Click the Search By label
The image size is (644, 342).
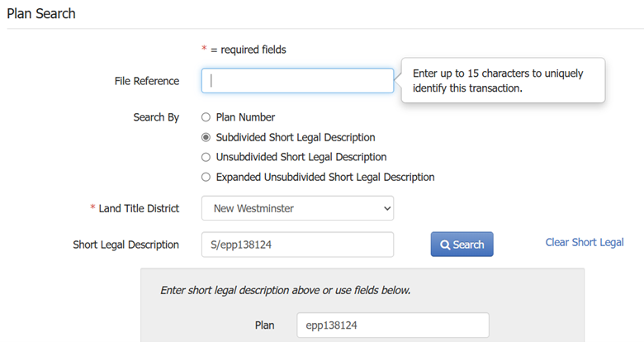pos(156,117)
